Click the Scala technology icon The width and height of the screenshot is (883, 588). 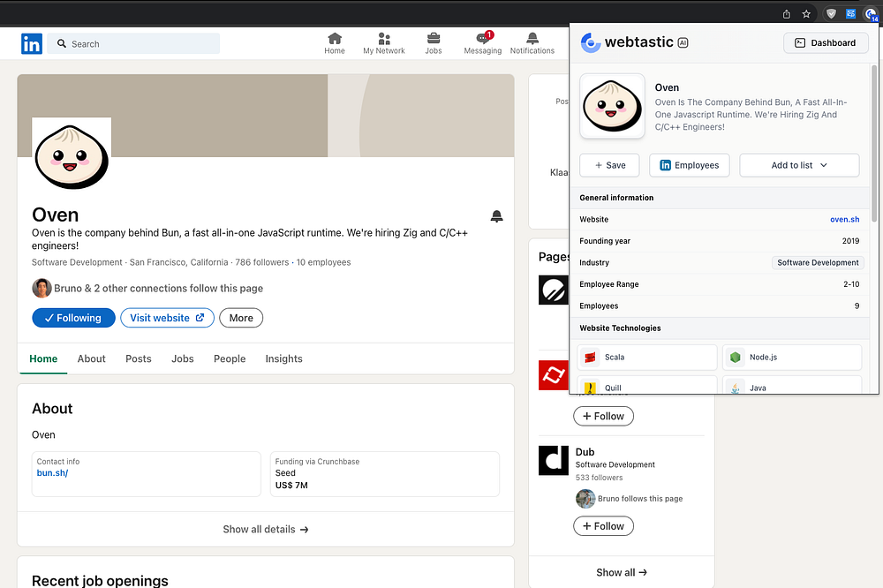coord(590,357)
